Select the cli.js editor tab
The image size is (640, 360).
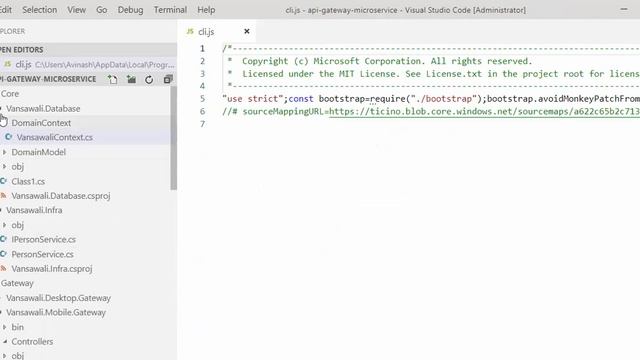point(217,31)
